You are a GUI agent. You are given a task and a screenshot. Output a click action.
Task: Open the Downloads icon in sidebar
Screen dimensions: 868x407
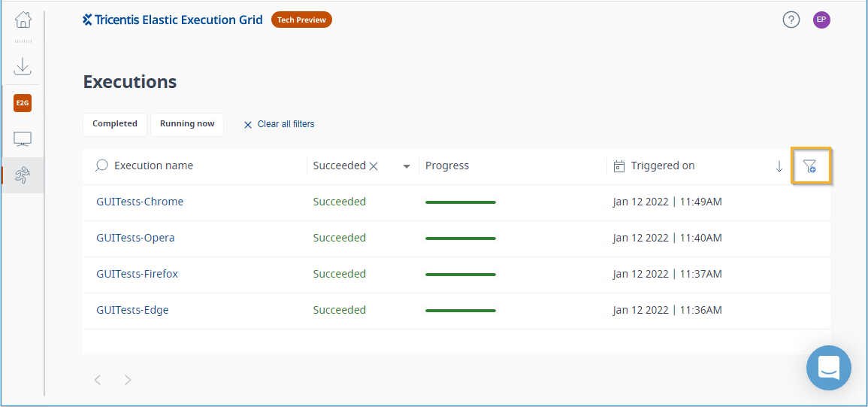23,66
